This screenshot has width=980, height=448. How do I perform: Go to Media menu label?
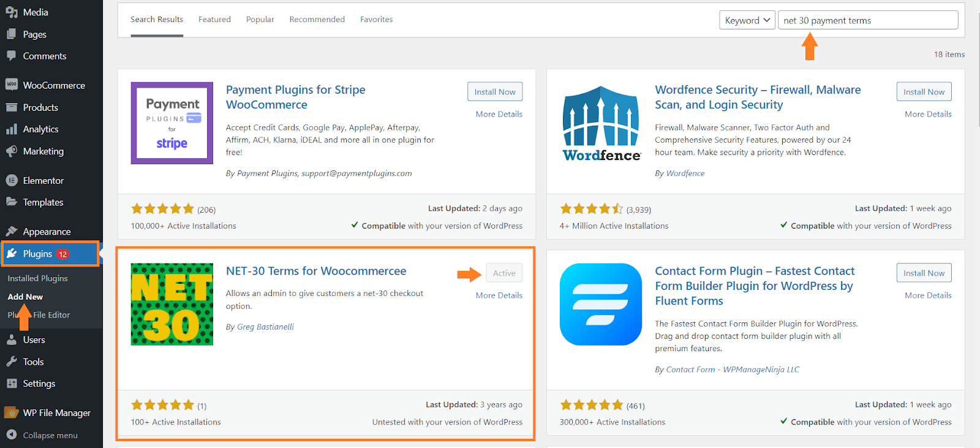coord(36,12)
